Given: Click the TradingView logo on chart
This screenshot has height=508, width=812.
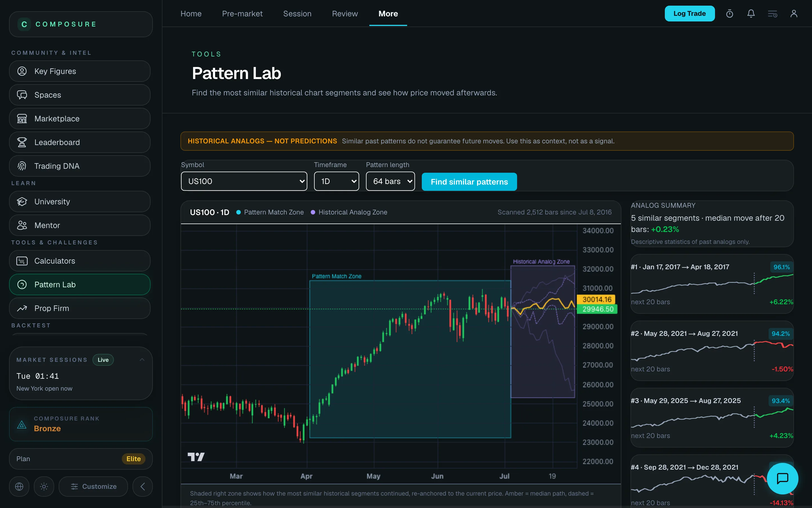Looking at the screenshot, I should [x=196, y=457].
